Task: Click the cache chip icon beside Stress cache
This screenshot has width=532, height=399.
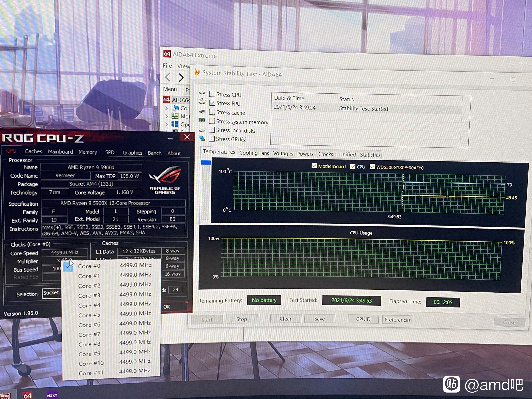Action: [x=202, y=111]
